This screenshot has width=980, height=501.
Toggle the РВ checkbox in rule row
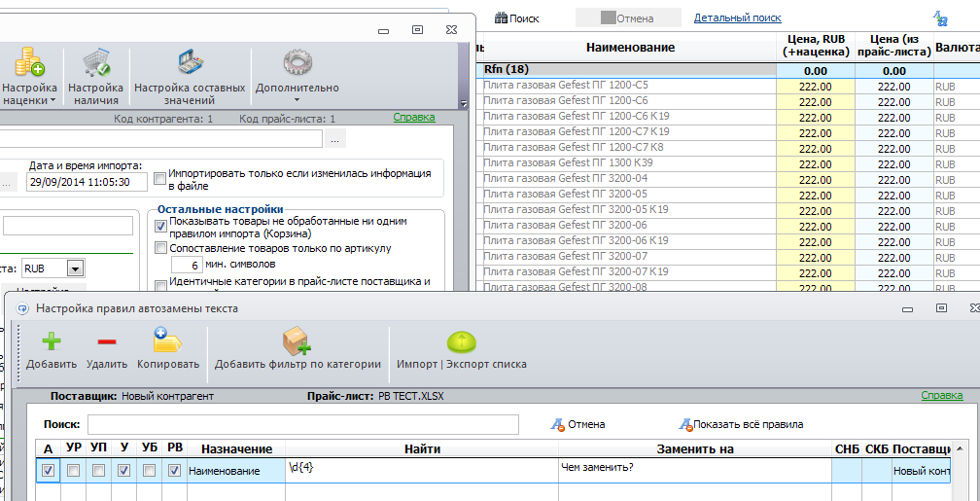pyautogui.click(x=174, y=470)
